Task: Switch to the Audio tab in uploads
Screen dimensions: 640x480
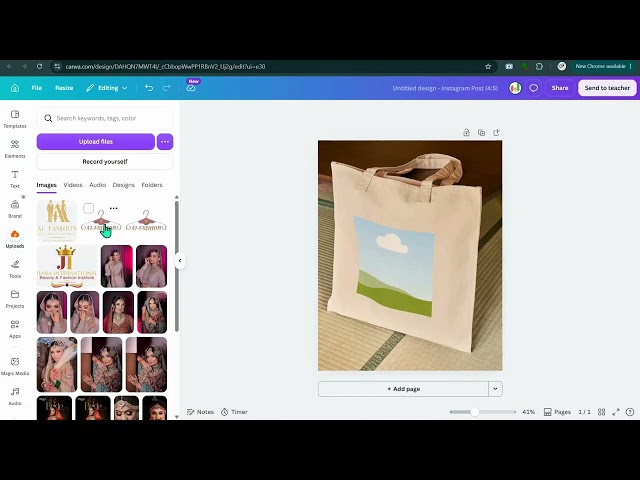Action: (98, 185)
